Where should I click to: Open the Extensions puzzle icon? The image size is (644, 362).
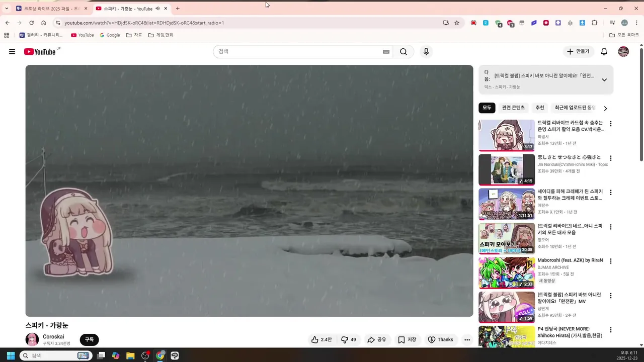tap(595, 23)
